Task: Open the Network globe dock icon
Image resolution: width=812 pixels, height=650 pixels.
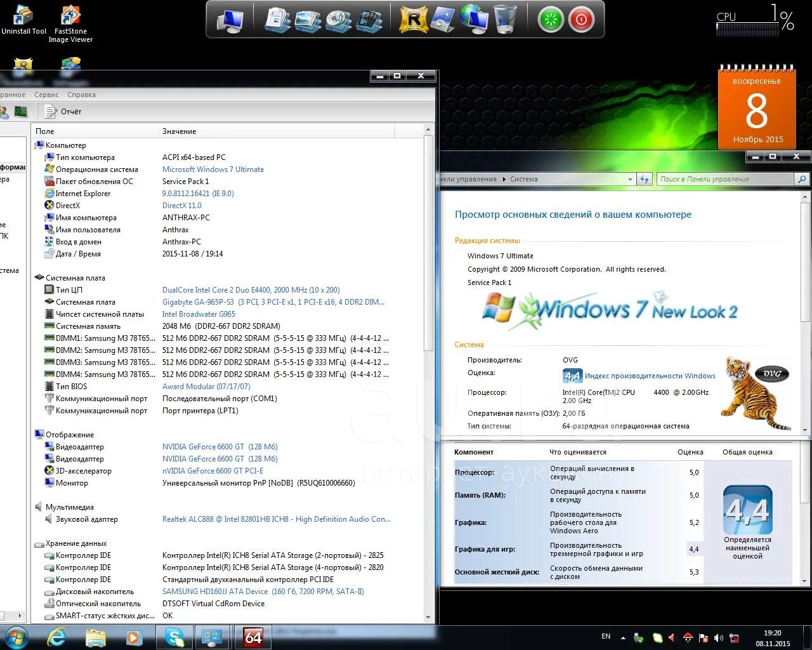Action: pyautogui.click(x=473, y=19)
